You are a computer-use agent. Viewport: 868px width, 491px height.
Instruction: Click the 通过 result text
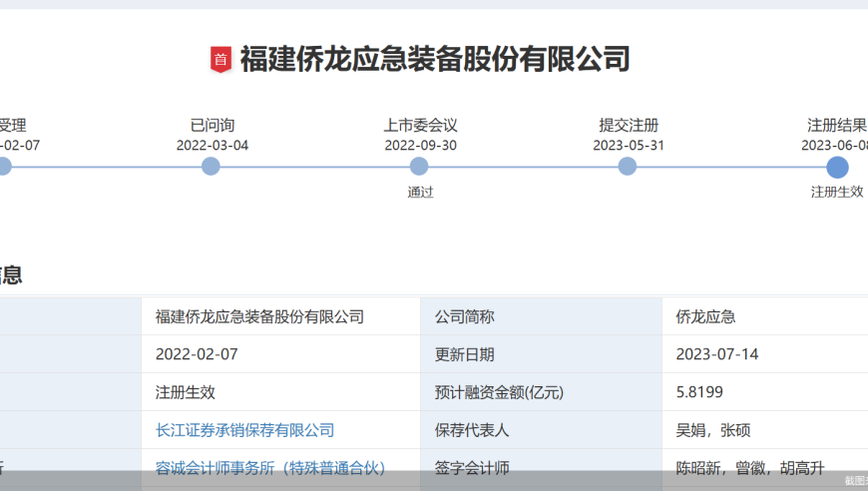[420, 192]
